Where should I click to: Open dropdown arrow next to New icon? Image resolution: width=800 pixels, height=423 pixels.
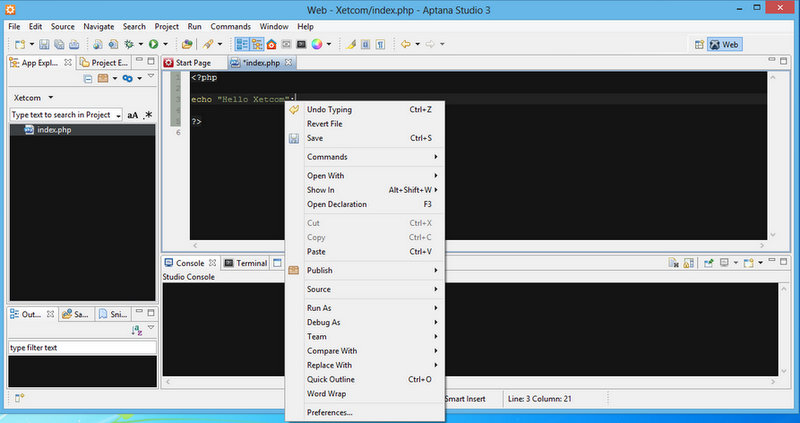(32, 44)
